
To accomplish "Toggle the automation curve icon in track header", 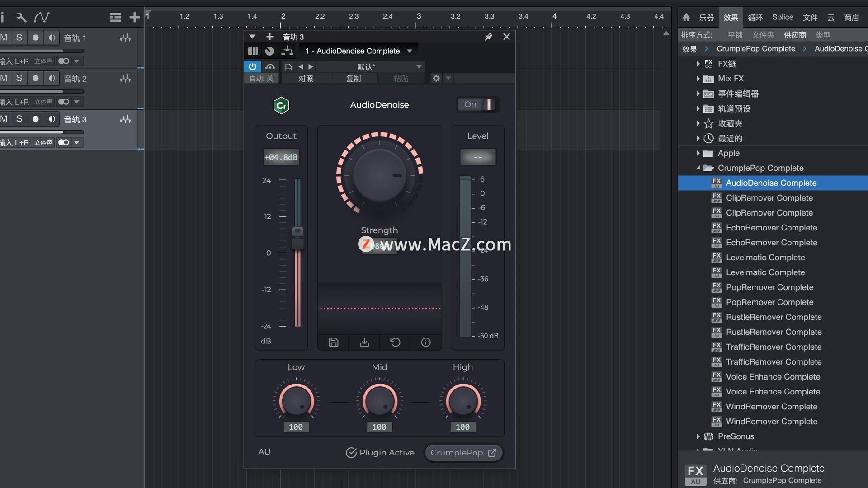I will coord(42,17).
